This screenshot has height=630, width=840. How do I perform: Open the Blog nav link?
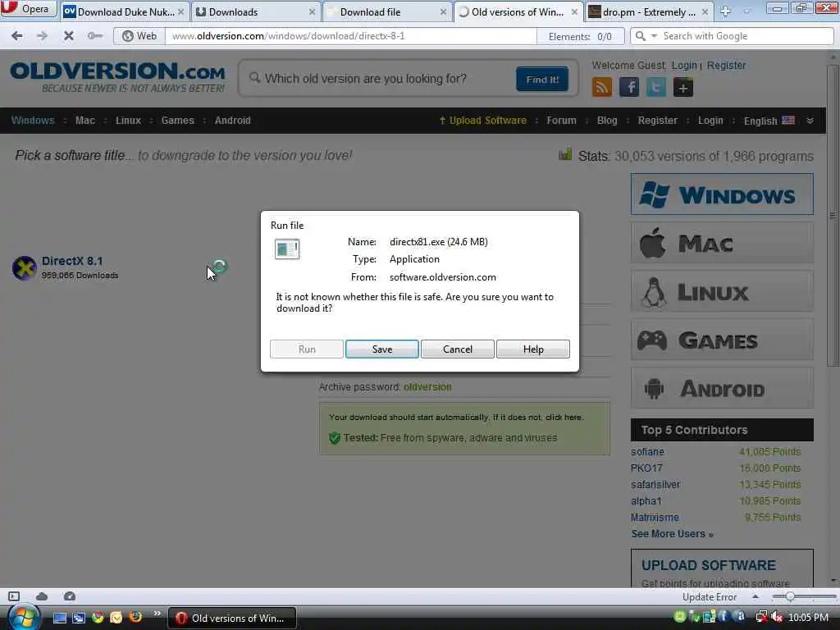[607, 120]
